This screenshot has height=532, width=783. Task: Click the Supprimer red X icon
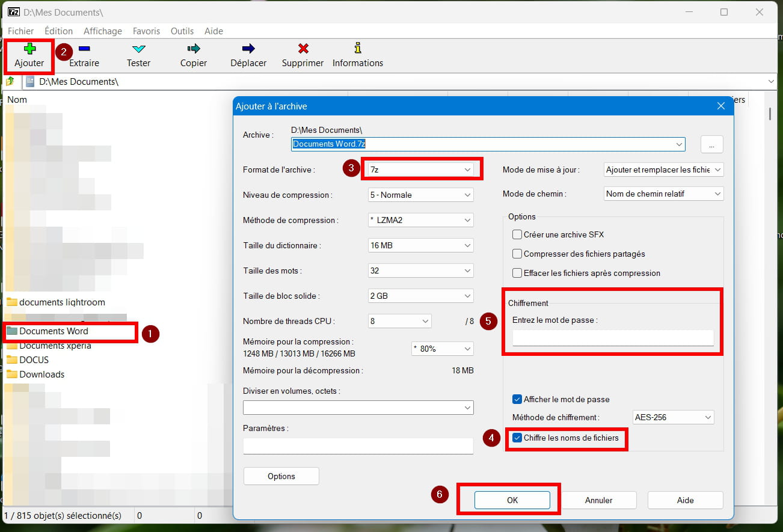tap(303, 49)
